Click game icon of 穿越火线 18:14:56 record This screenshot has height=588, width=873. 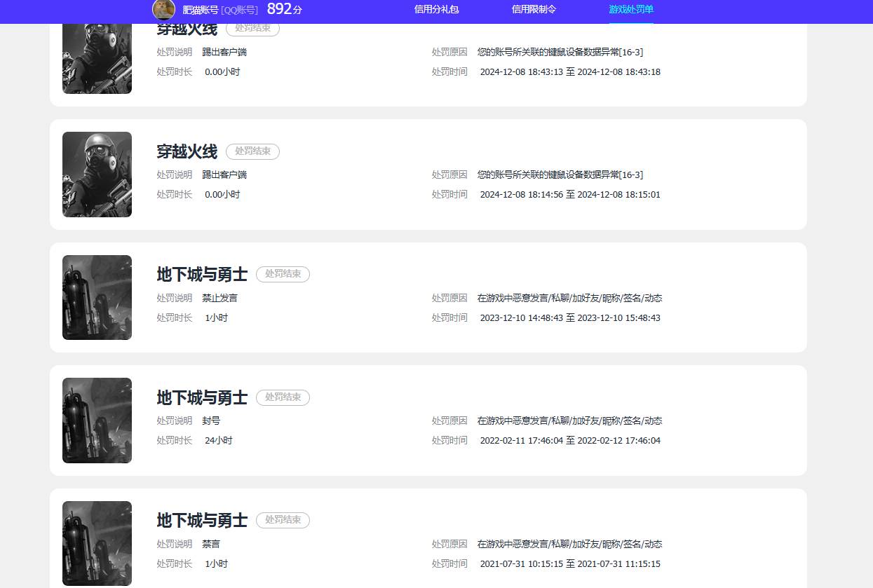[97, 175]
